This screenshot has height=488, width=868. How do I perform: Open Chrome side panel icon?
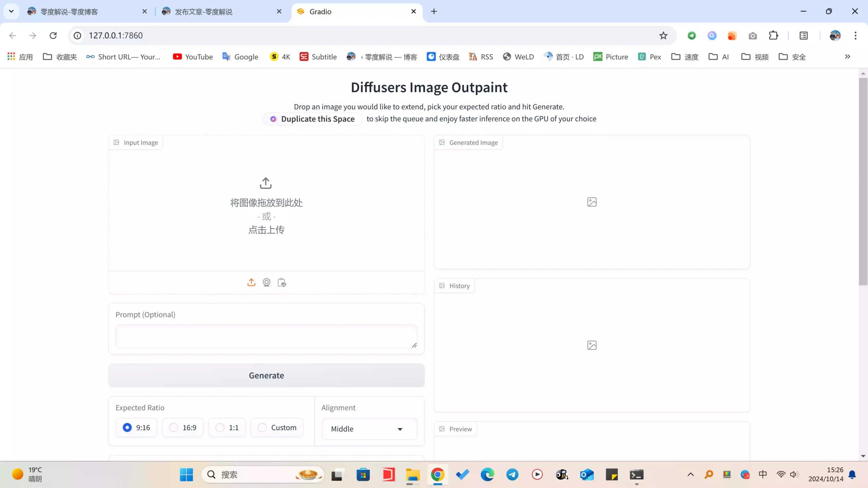804,36
